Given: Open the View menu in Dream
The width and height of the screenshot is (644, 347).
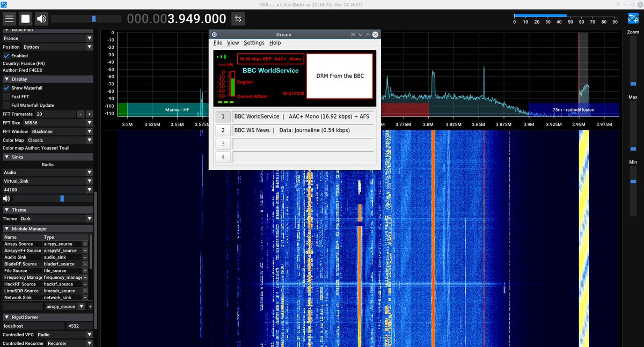Looking at the screenshot, I should pos(233,42).
